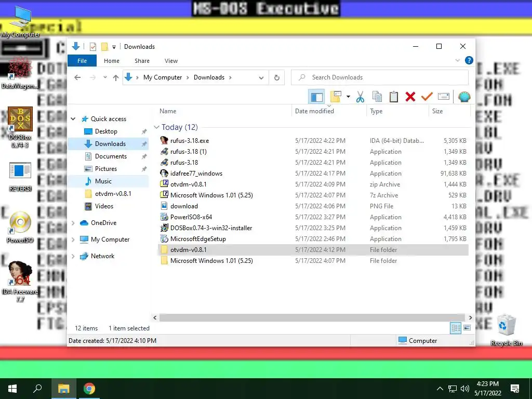Toggle the preview pane toolbar button
Viewport: 532px width, 399px height.
(316, 97)
